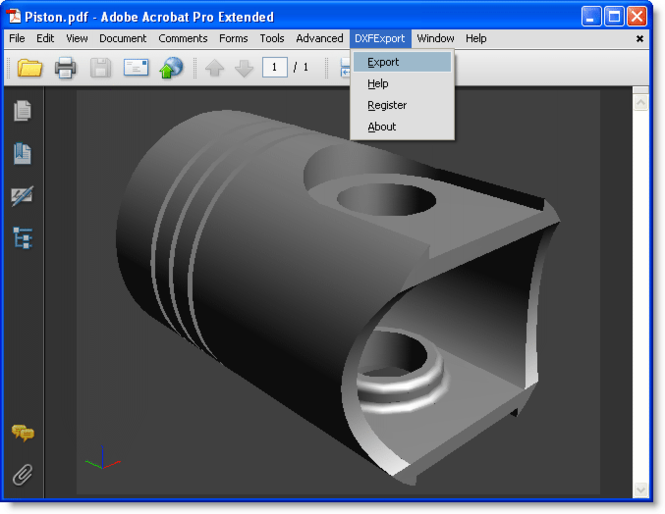Go to previous page with up arrow
Viewport: 665px width, 514px height.
215,68
